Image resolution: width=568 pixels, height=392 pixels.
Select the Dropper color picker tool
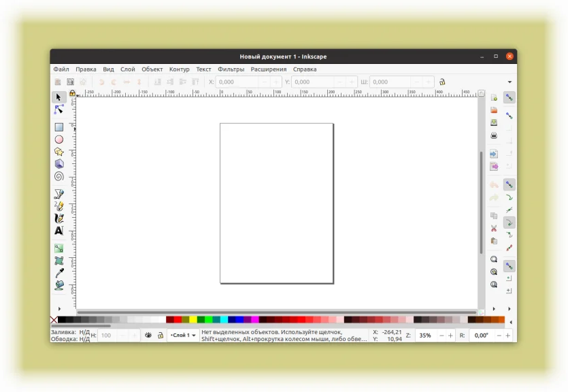click(59, 273)
